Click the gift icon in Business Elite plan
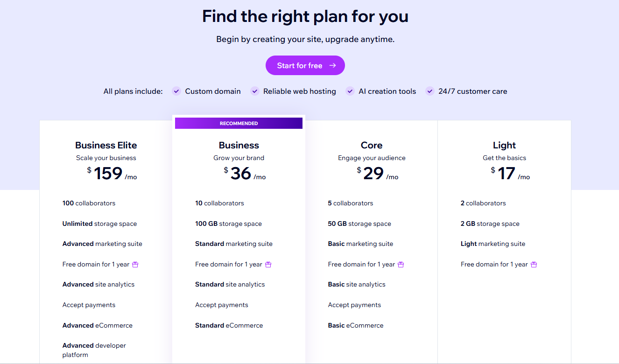619x364 pixels. click(135, 265)
